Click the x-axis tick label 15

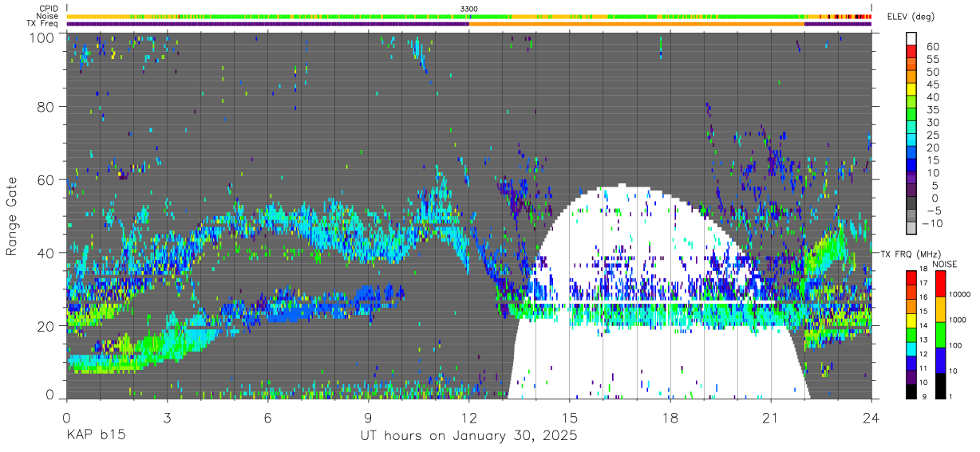click(570, 417)
